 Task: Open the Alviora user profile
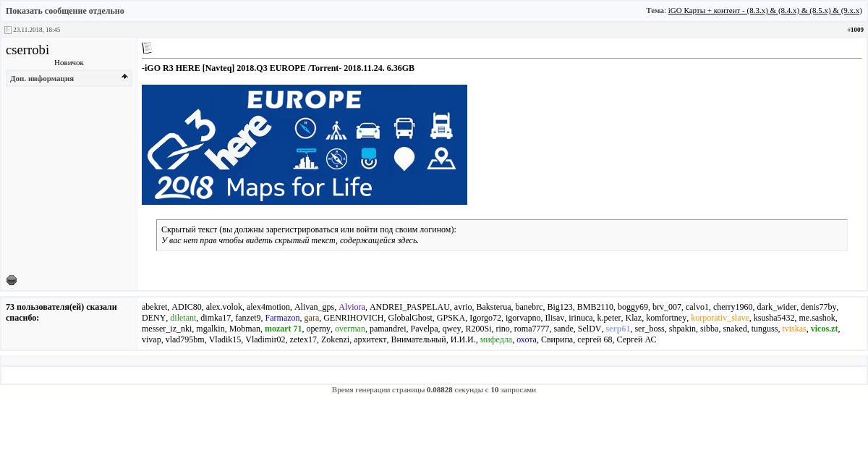[x=352, y=307]
